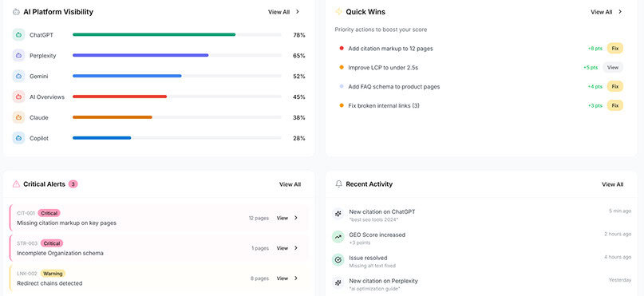Image resolution: width=644 pixels, height=296 pixels.
Task: Click 'New citation on ChatGPT' activity
Action: (382, 212)
